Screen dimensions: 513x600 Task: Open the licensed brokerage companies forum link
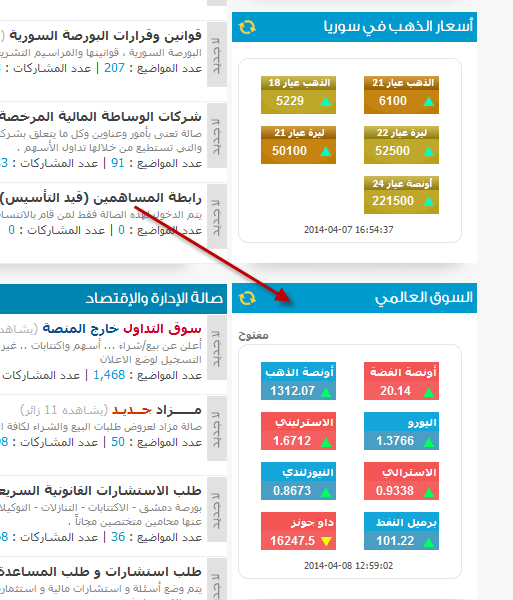coord(101,117)
